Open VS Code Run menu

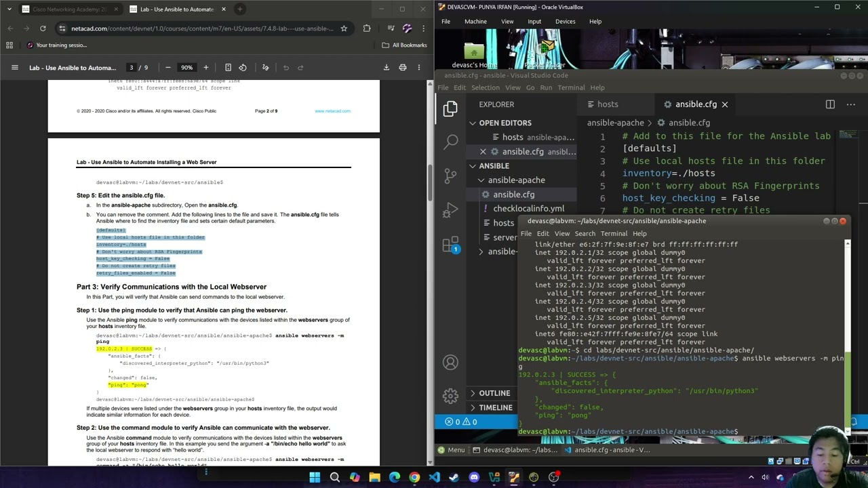click(546, 87)
